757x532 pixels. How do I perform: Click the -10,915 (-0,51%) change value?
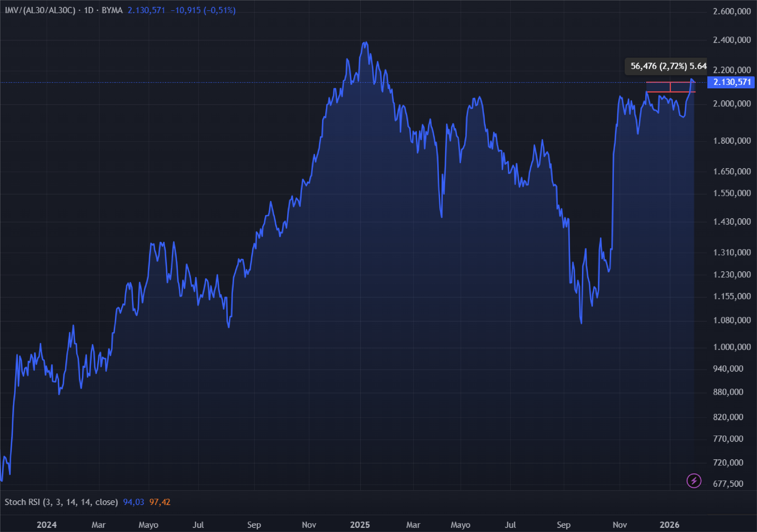point(203,11)
